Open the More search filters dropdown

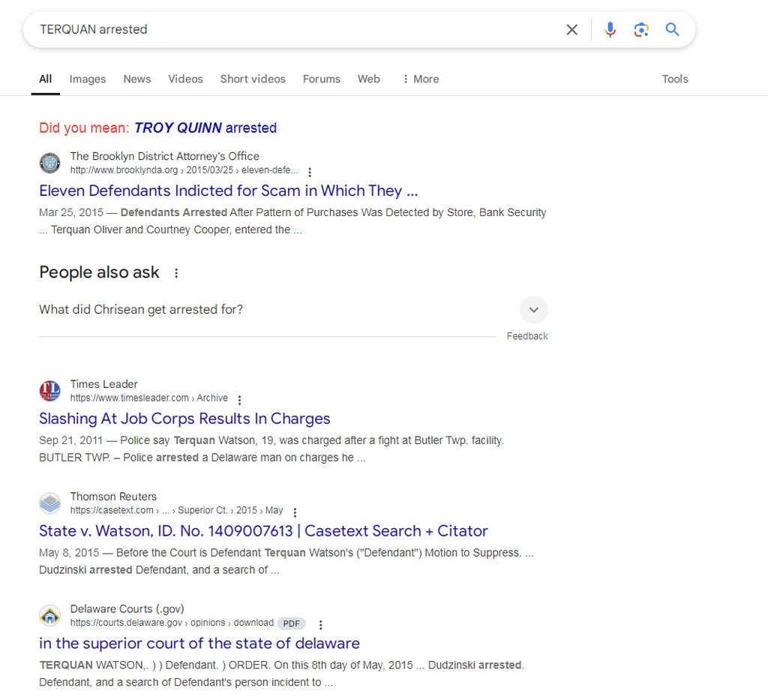[x=421, y=79]
